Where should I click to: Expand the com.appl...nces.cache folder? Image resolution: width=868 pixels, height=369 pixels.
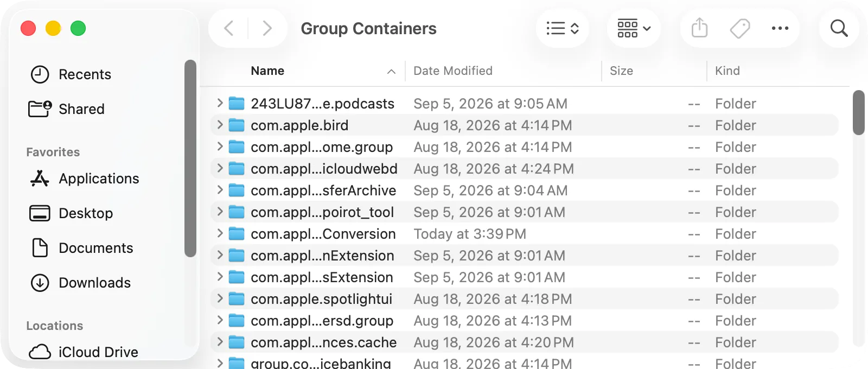pyautogui.click(x=220, y=341)
